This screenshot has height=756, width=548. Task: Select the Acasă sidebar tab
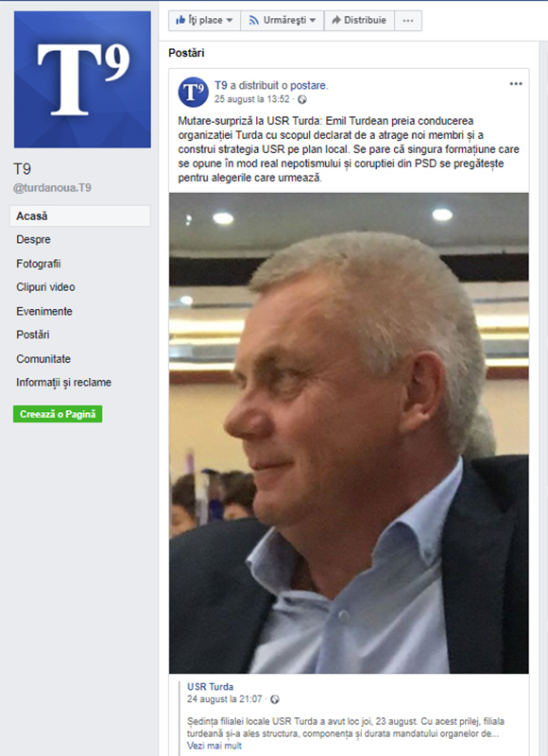click(x=80, y=216)
